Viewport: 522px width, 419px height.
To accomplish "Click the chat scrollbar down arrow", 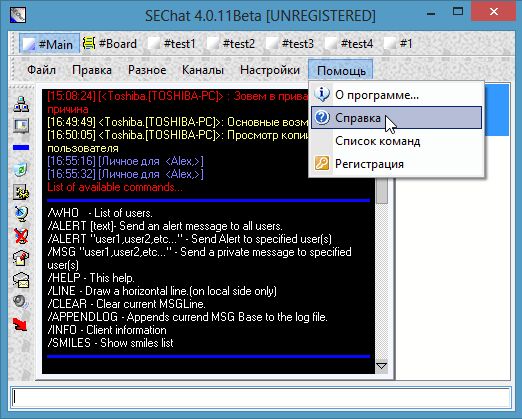I will coord(381,366).
